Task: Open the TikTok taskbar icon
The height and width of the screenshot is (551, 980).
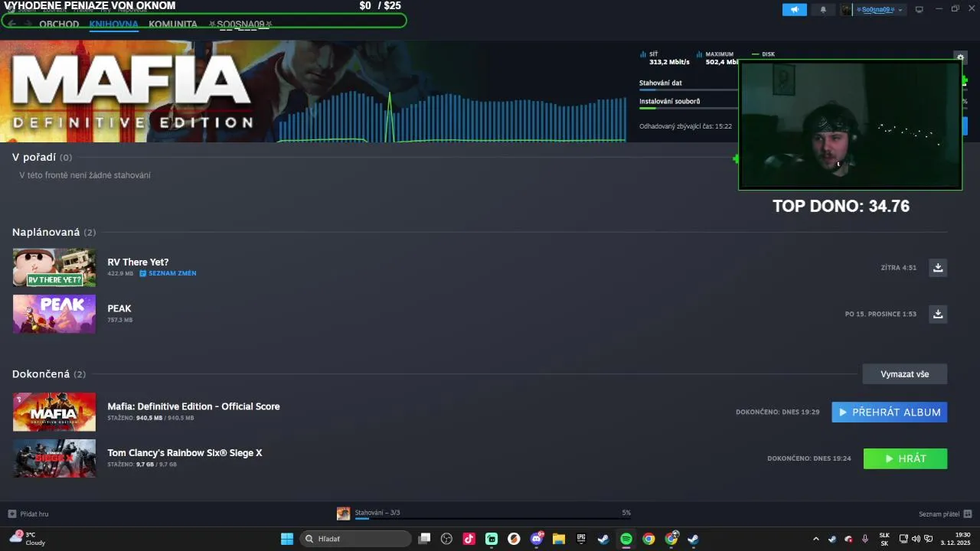Action: 469,539
